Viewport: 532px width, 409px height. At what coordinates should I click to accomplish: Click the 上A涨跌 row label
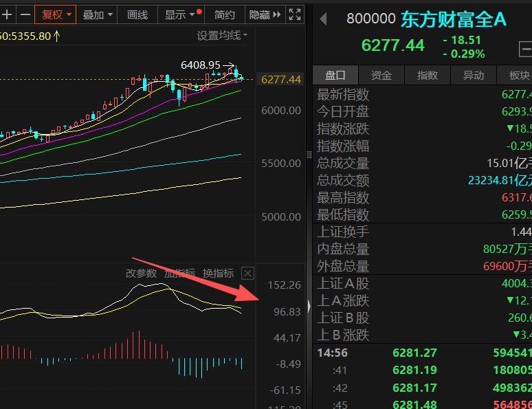click(x=343, y=300)
